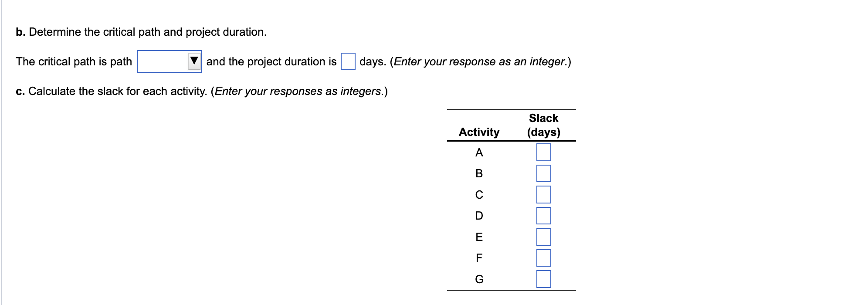Click the question b heading text
Viewport: 868px width, 305px height.
tap(140, 31)
